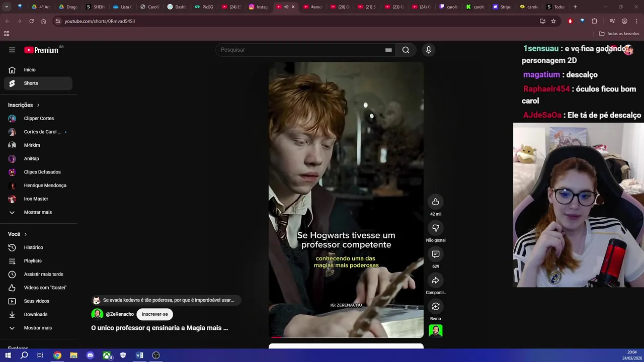Open Iron Master channel
Image resolution: width=644 pixels, height=362 pixels.
38,199
